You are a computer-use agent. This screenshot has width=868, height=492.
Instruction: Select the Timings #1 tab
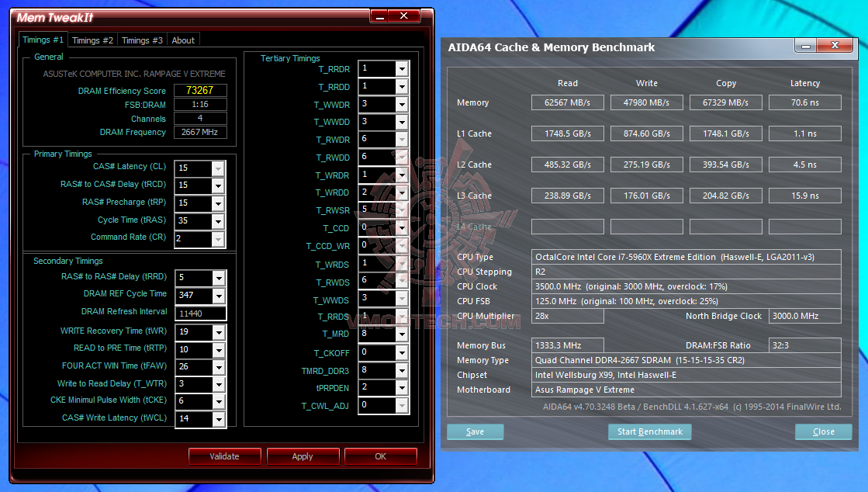43,40
